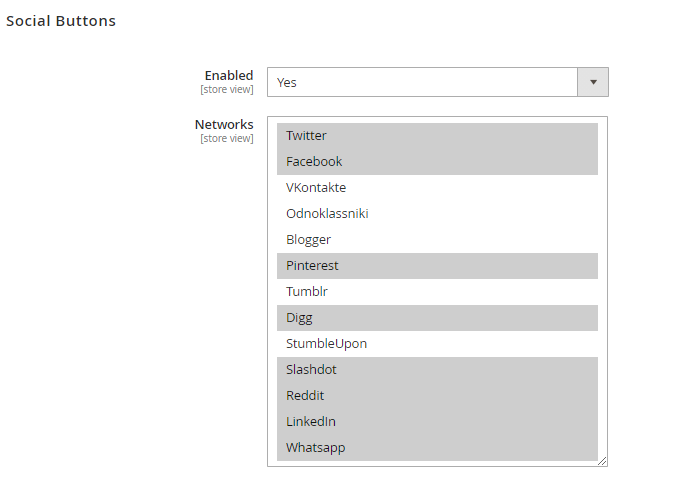Screen dimensions: 685x485
Task: Click the Enabled field label
Action: [229, 75]
